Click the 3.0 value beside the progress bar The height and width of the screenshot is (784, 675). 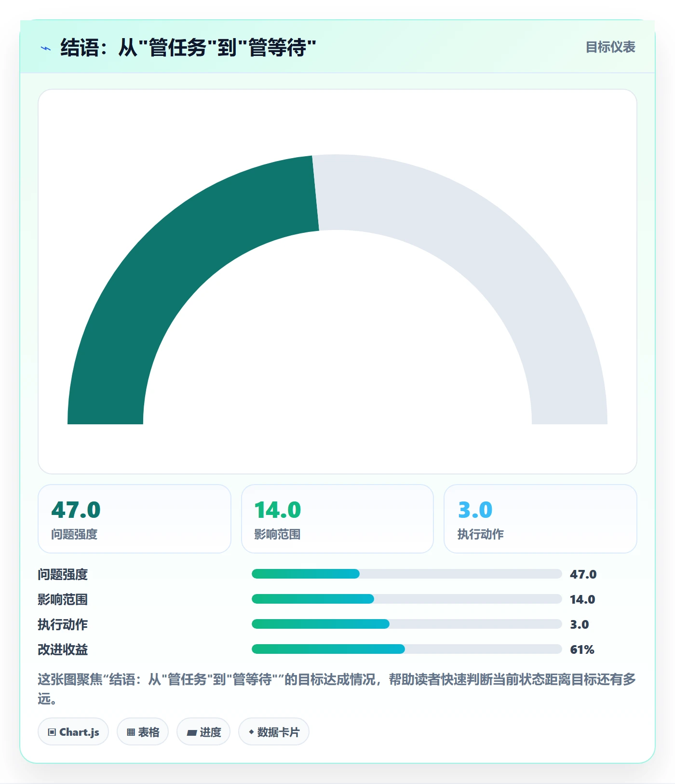580,624
